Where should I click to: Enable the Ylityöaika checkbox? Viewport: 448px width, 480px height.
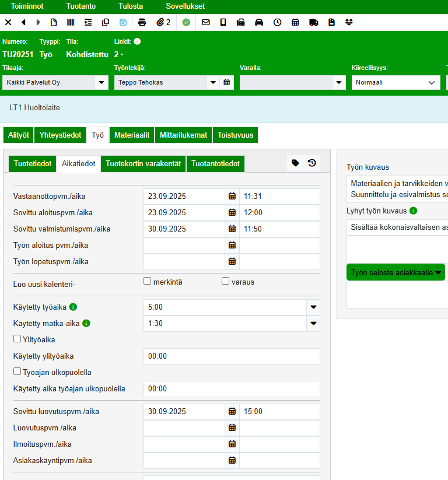click(x=17, y=339)
